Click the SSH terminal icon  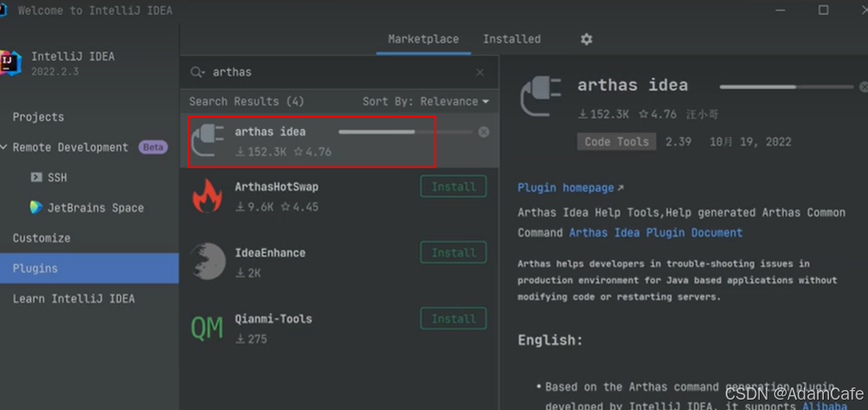coord(36,178)
